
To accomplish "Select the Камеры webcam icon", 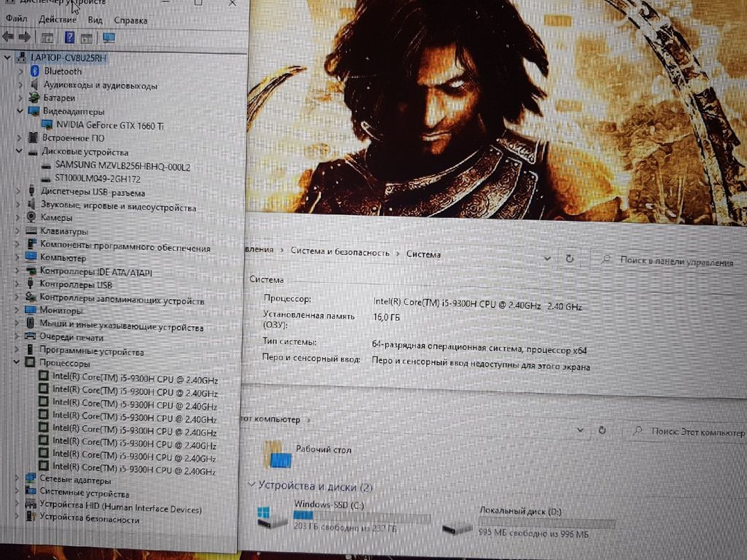I will tap(31, 217).
